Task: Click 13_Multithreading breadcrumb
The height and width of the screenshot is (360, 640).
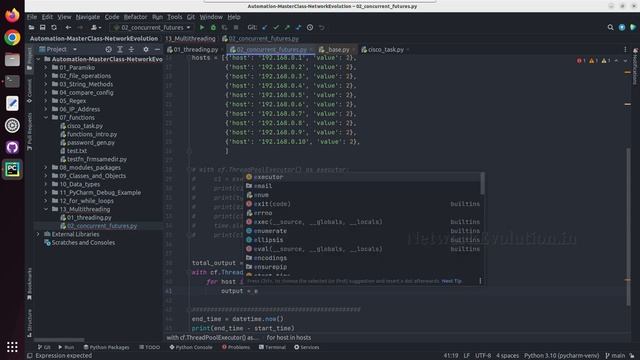Action: tap(190, 38)
